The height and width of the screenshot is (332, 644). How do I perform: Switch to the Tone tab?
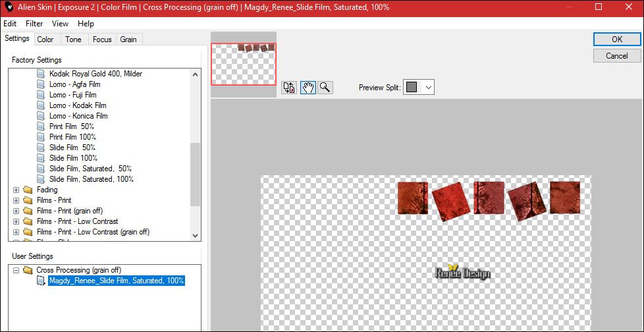click(x=73, y=40)
